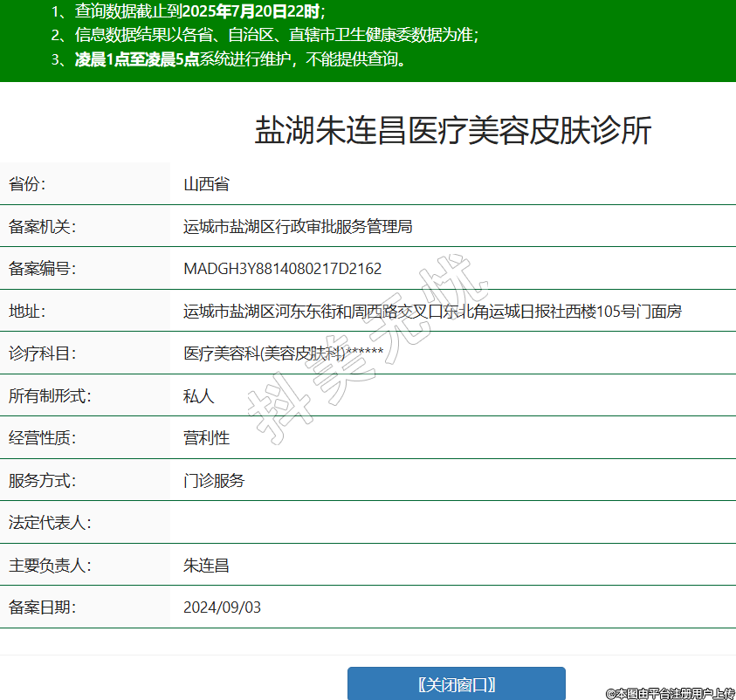Viewport: 736px width, 700px height.
Task: Click the 主要负责人 value 朱连昌
Action: point(206,566)
